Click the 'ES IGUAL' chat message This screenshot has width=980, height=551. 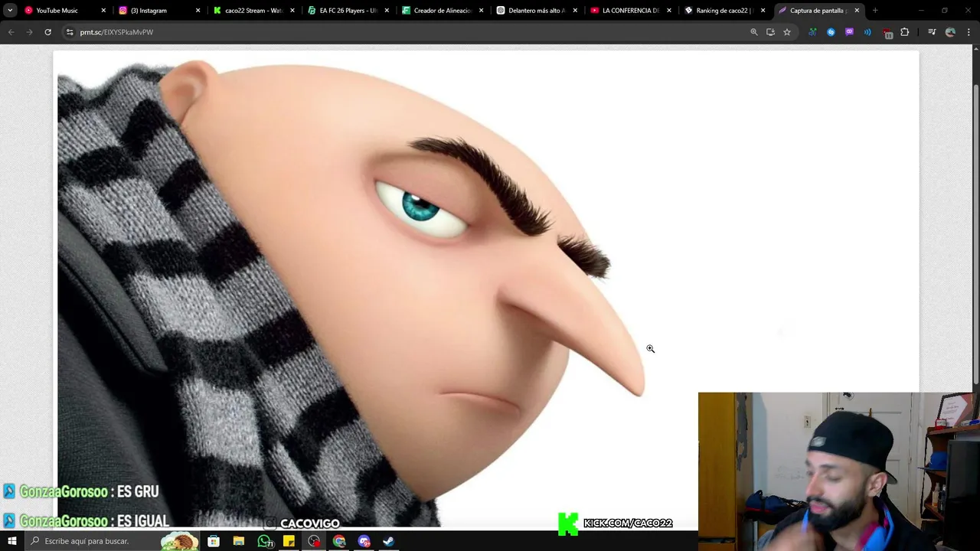(143, 521)
